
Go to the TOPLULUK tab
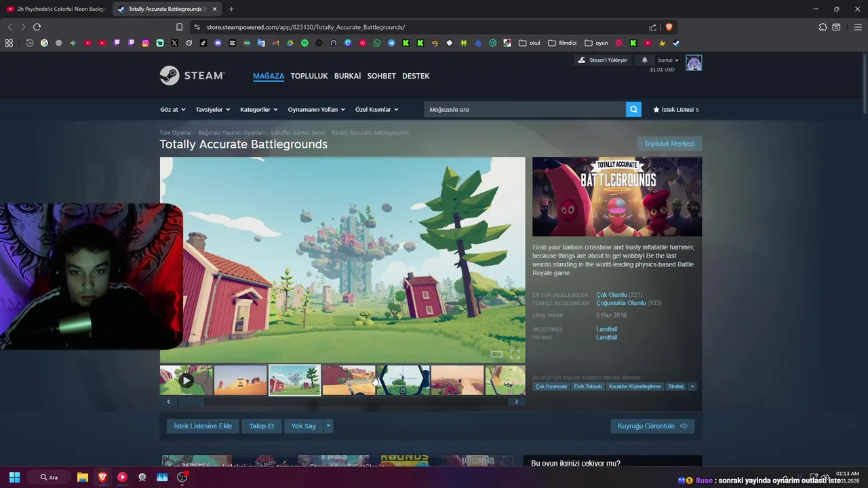coord(309,76)
